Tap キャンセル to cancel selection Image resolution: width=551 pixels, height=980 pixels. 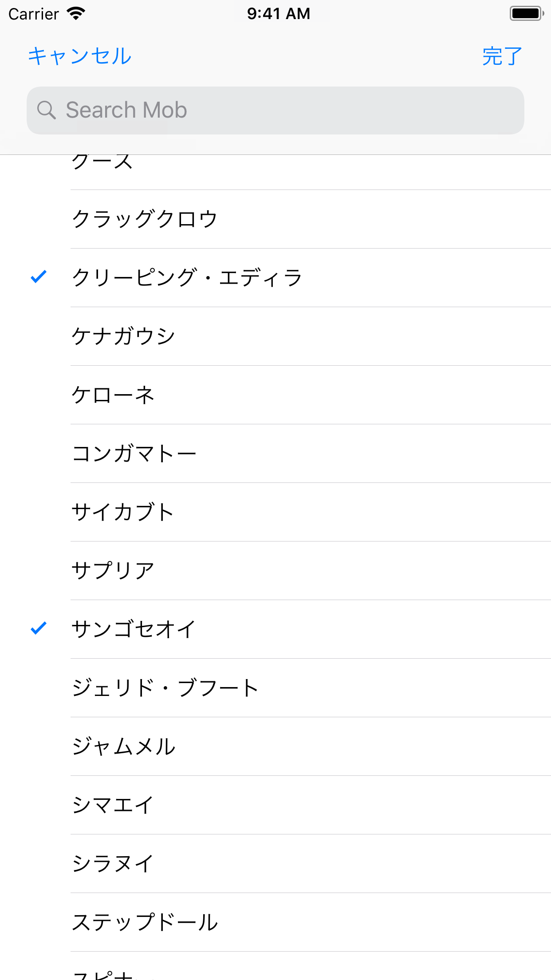80,56
